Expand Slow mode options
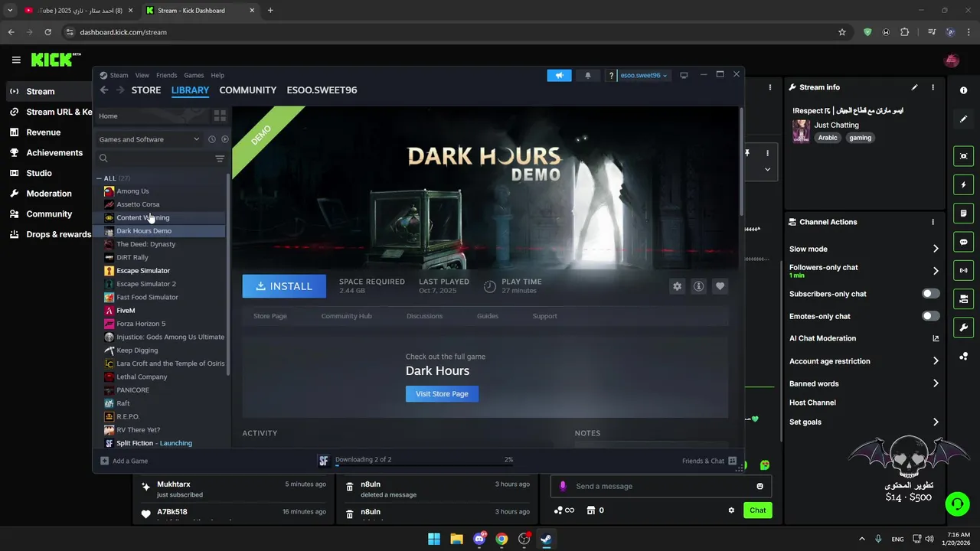Screen dimensions: 980x551 935,249
